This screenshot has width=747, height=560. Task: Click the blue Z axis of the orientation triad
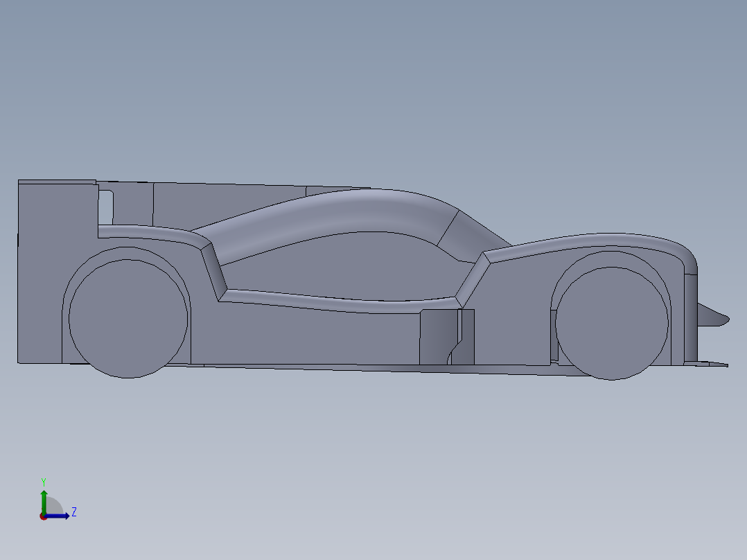click(x=57, y=516)
